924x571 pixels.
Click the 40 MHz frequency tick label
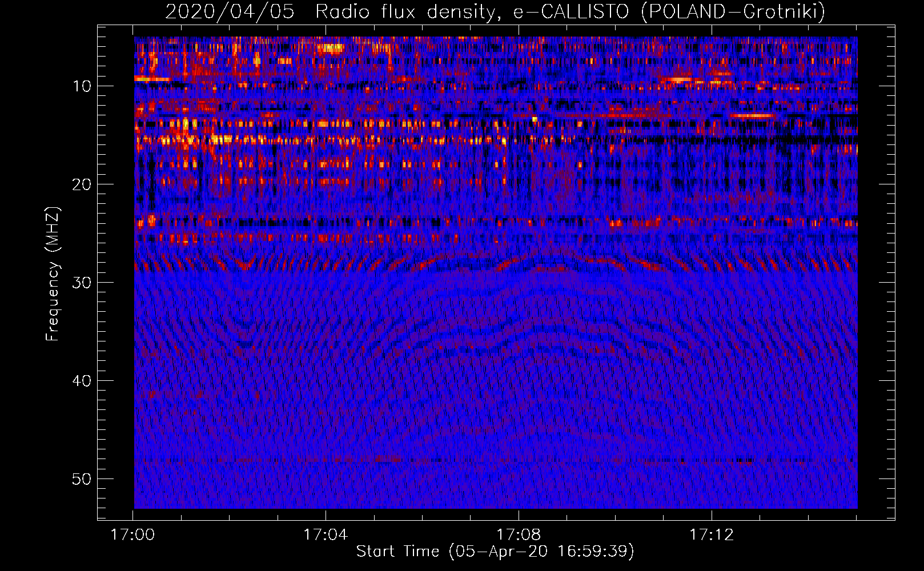(x=82, y=381)
